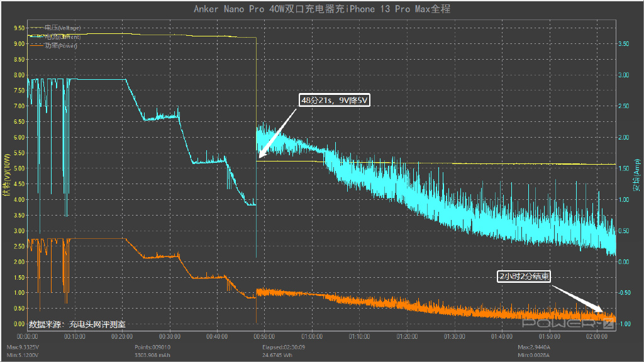Click the 3.50 tick on the right Amp axis
Screen dimensions: 644x362
coord(623,44)
